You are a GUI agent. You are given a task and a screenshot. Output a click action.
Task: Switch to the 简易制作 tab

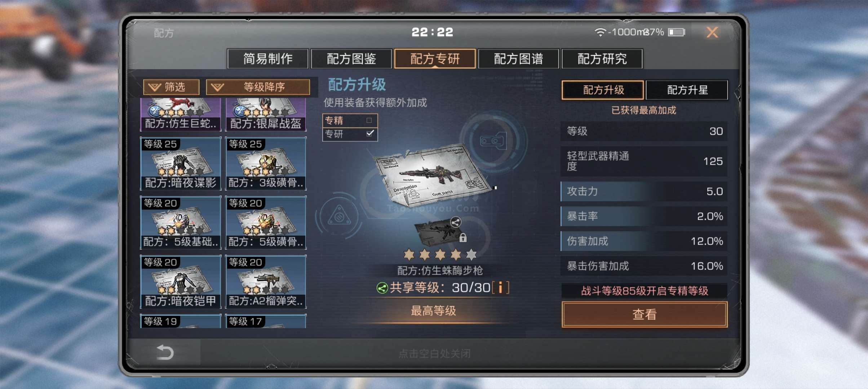pos(268,59)
